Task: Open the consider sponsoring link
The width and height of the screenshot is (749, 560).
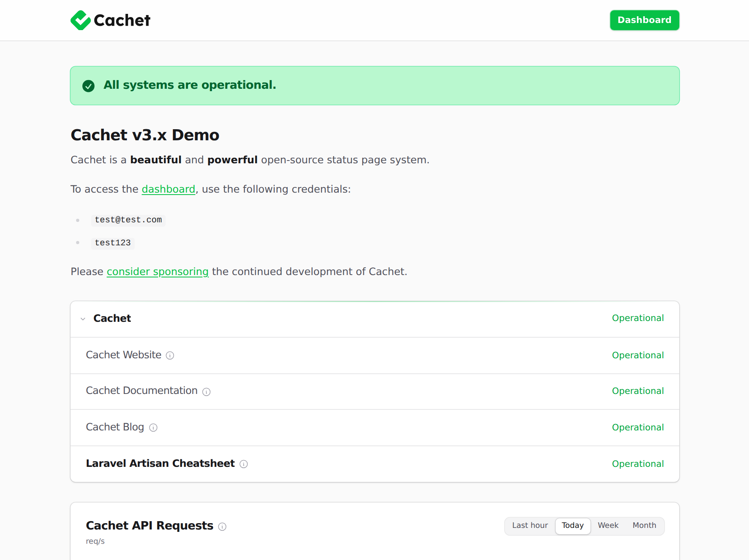Action: [x=158, y=271]
